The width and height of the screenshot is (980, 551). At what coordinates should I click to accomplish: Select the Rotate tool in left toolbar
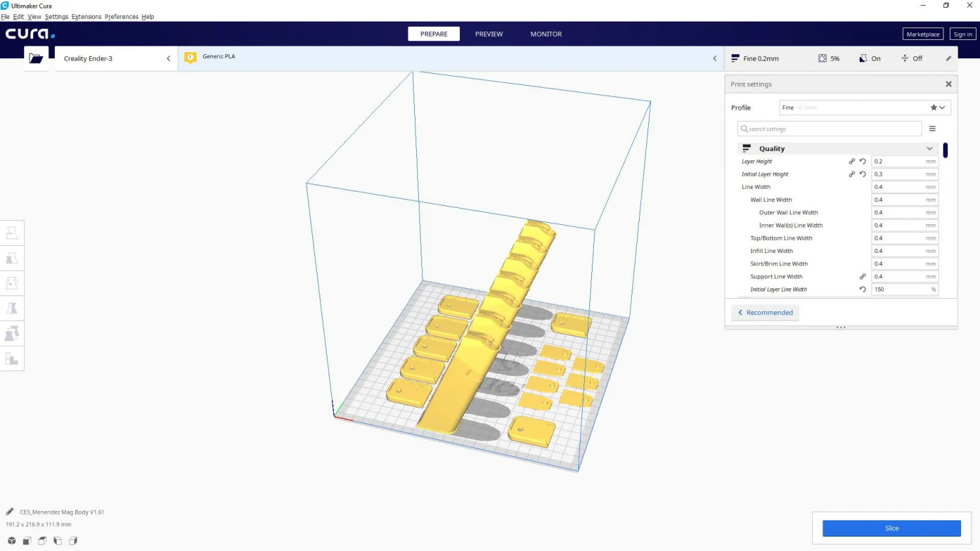tap(12, 283)
